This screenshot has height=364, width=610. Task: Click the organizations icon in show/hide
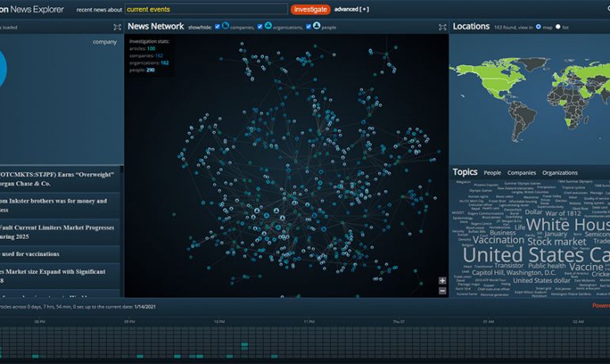(x=268, y=25)
